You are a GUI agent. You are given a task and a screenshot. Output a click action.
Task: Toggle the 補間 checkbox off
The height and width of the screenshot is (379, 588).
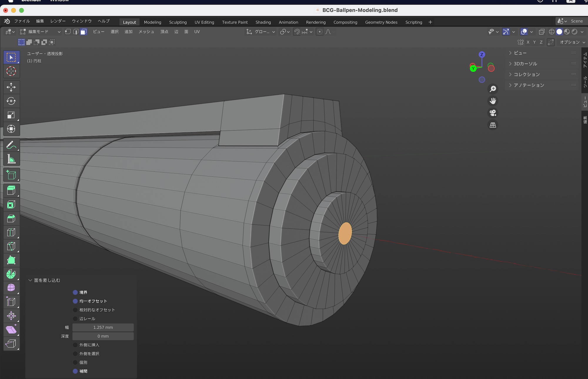pyautogui.click(x=75, y=371)
